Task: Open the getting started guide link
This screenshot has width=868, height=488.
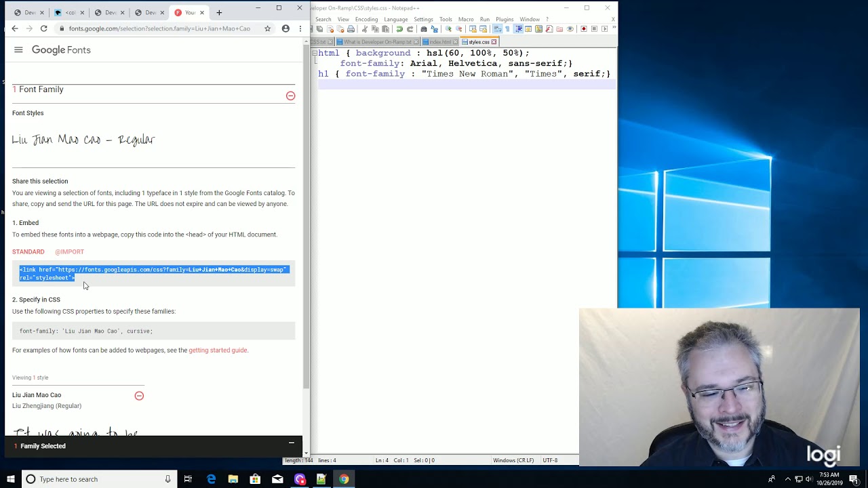Action: tap(218, 350)
